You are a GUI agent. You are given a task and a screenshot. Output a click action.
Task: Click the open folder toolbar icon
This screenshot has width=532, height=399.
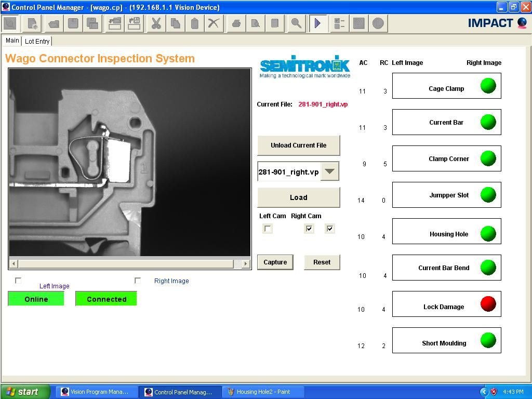pyautogui.click(x=54, y=23)
